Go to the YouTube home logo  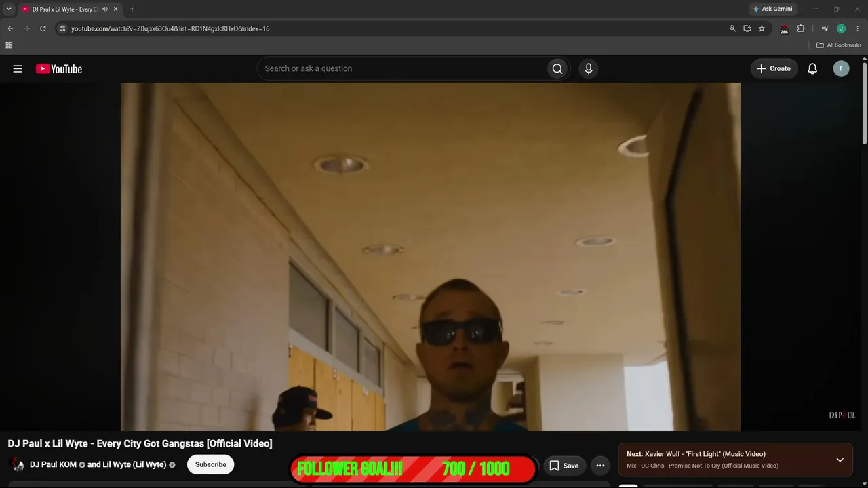(x=59, y=68)
